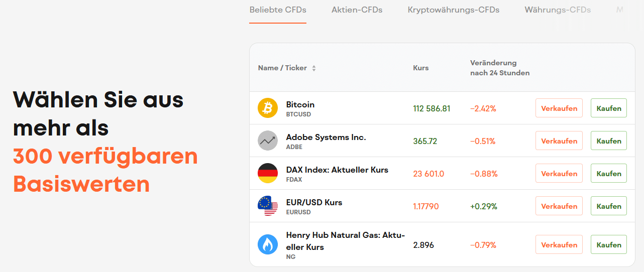
Task: Click the German flag DAX icon
Action: [x=268, y=173]
